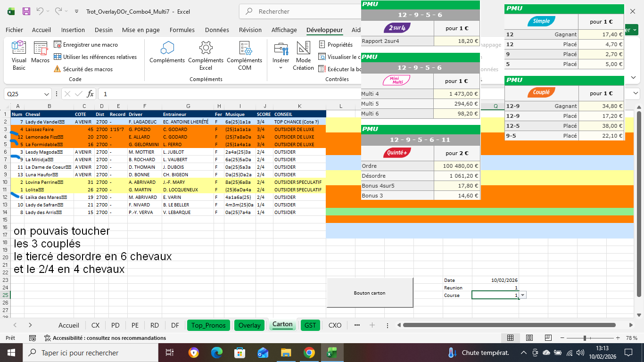Click the zoom slider handle
The height and width of the screenshot is (362, 644).
pos(585,338)
